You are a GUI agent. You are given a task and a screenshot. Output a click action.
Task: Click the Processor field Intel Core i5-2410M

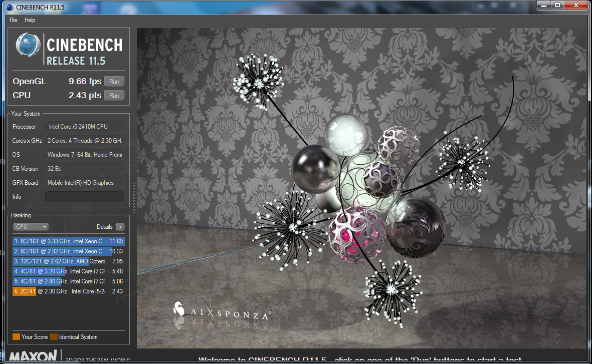(x=85, y=127)
